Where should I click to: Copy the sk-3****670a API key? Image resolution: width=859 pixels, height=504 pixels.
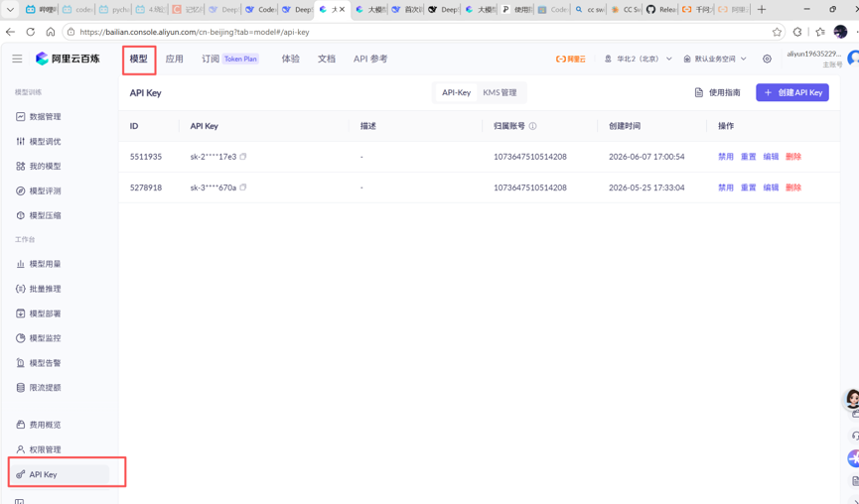tap(243, 188)
